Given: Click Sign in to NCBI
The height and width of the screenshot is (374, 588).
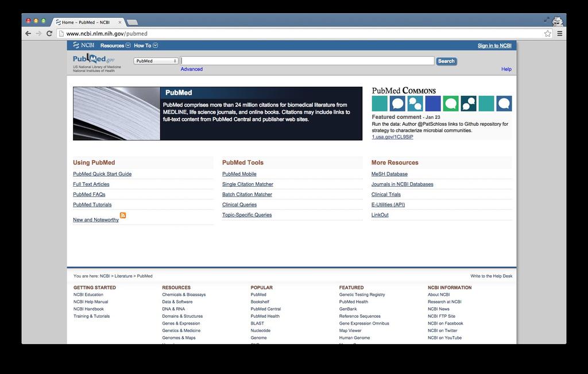Looking at the screenshot, I should tap(494, 46).
